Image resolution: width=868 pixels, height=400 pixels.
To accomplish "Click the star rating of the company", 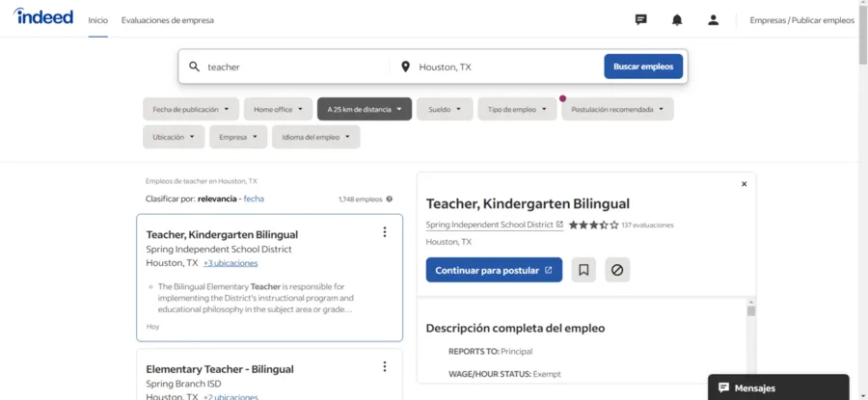I will 593,225.
